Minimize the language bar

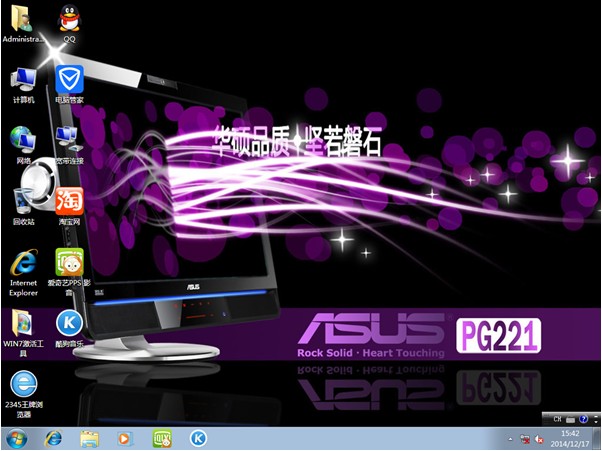pyautogui.click(x=595, y=416)
